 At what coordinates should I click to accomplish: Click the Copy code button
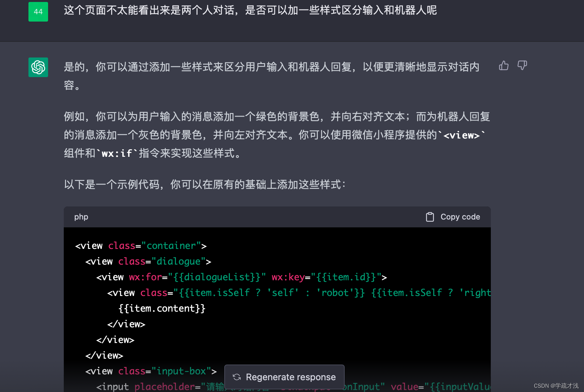pos(453,217)
